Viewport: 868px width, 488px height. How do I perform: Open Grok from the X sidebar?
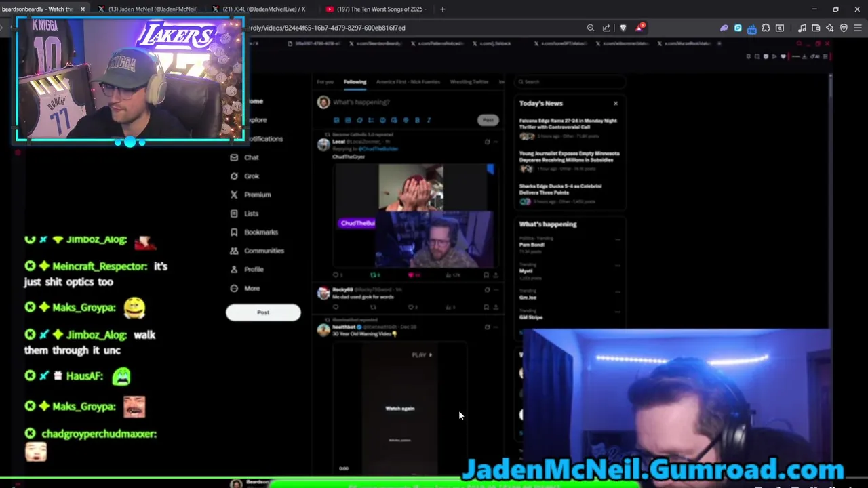click(x=244, y=176)
